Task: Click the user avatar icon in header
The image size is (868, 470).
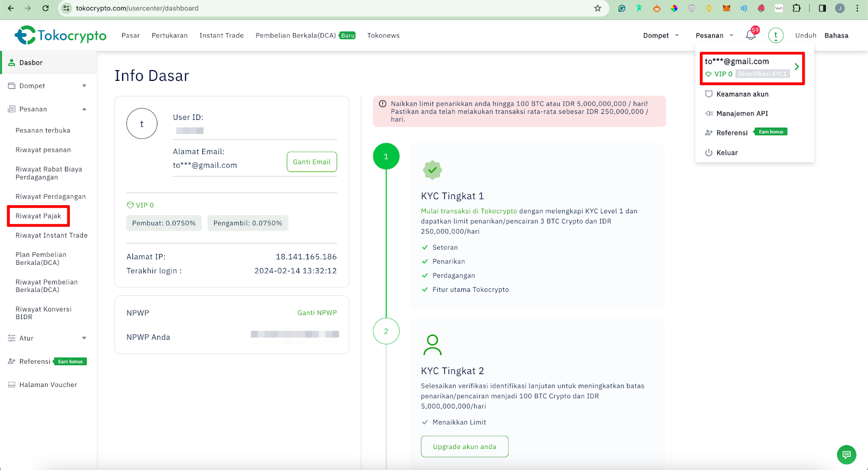Action: (776, 35)
